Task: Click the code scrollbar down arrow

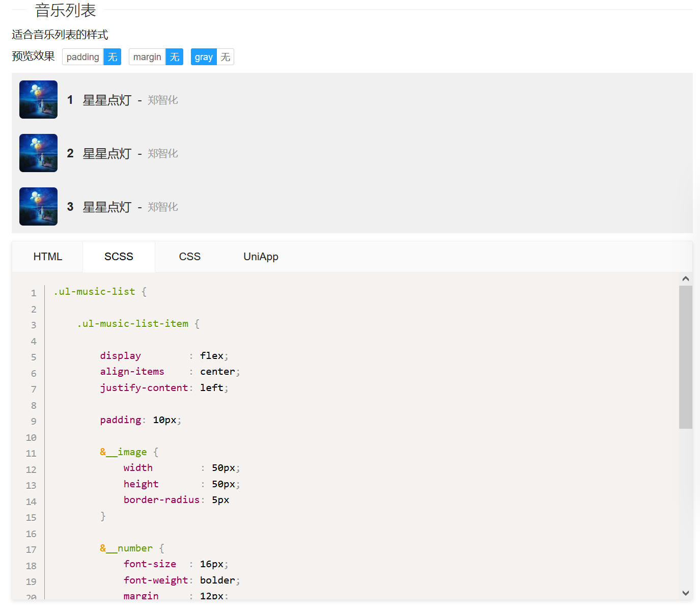Action: click(686, 593)
